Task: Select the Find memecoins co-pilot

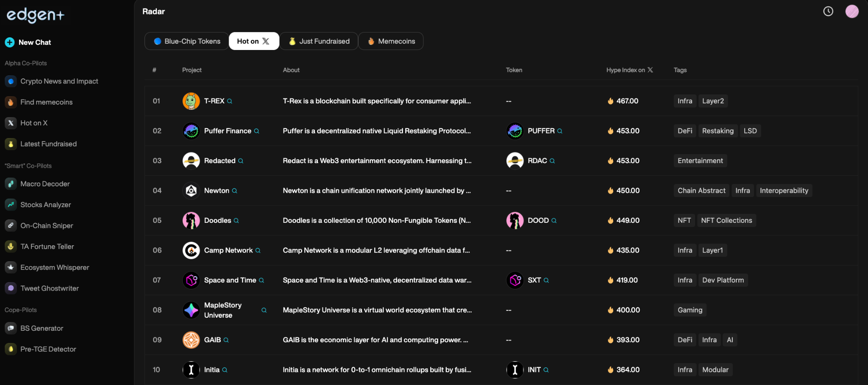Action: click(x=47, y=102)
